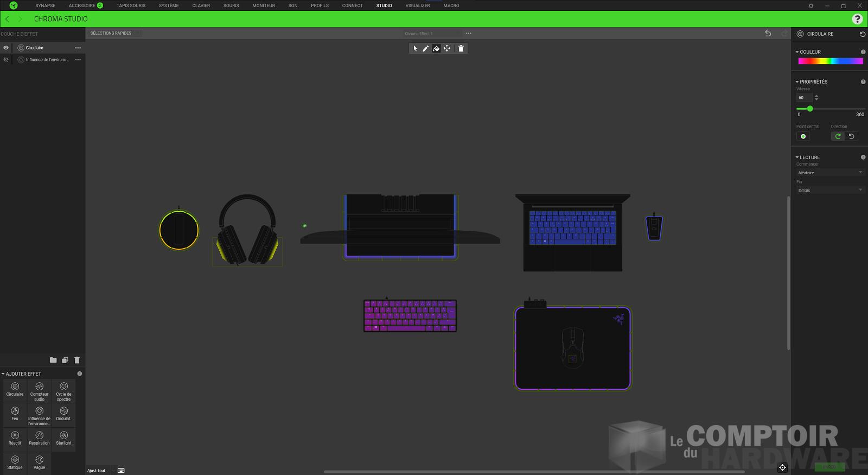The image size is (868, 475).
Task: Collapse the Couleur section
Action: [797, 52]
